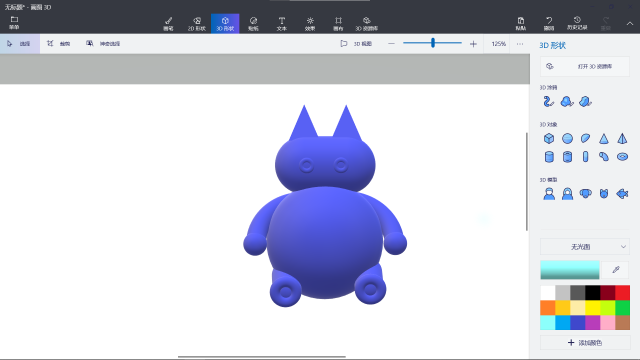Select the pyramid 3D object
The width and height of the screenshot is (640, 360).
click(622, 139)
